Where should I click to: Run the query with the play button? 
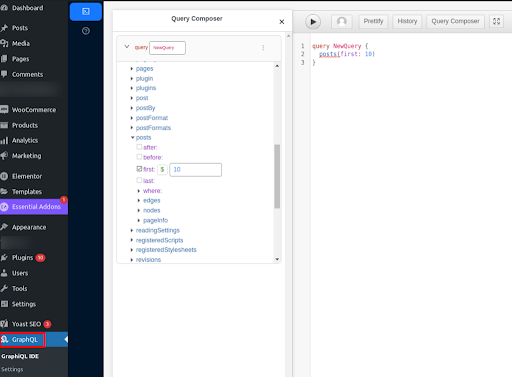313,22
